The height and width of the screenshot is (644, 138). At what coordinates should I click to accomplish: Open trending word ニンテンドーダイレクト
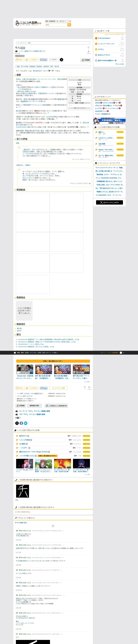(x=106, y=44)
